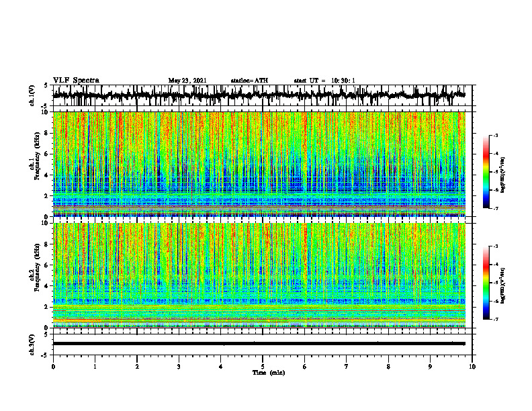Click the "start UT = 10:30: 1" text
This screenshot has height=411, width=532.
(324, 81)
